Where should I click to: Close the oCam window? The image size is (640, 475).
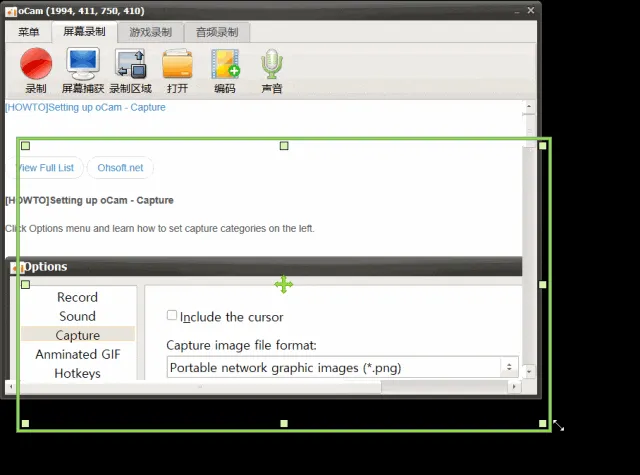click(x=531, y=10)
